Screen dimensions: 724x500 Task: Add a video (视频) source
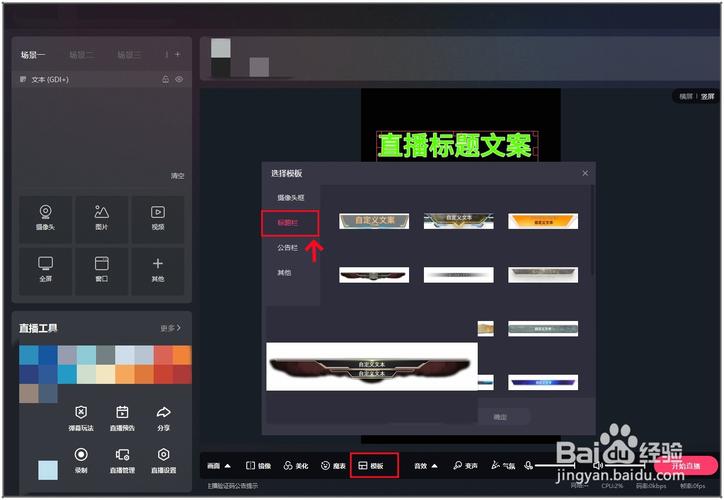pyautogui.click(x=157, y=218)
